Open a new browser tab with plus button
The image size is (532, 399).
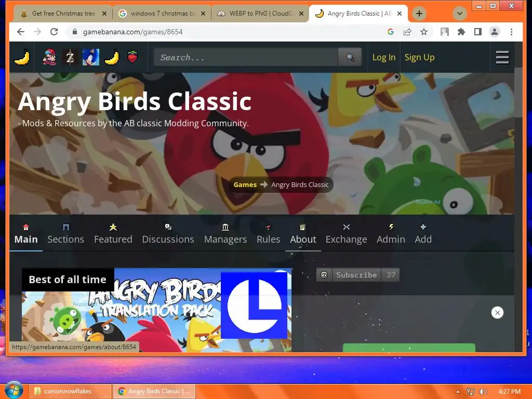(419, 14)
